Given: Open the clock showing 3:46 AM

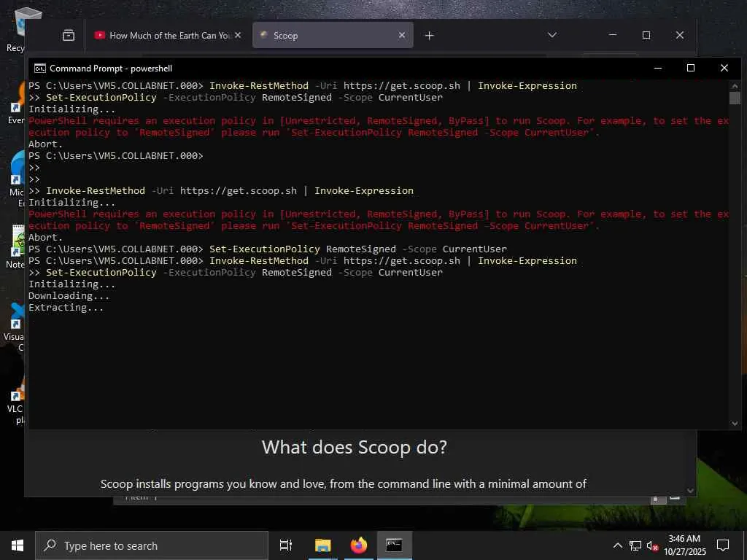Looking at the screenshot, I should pos(684,545).
